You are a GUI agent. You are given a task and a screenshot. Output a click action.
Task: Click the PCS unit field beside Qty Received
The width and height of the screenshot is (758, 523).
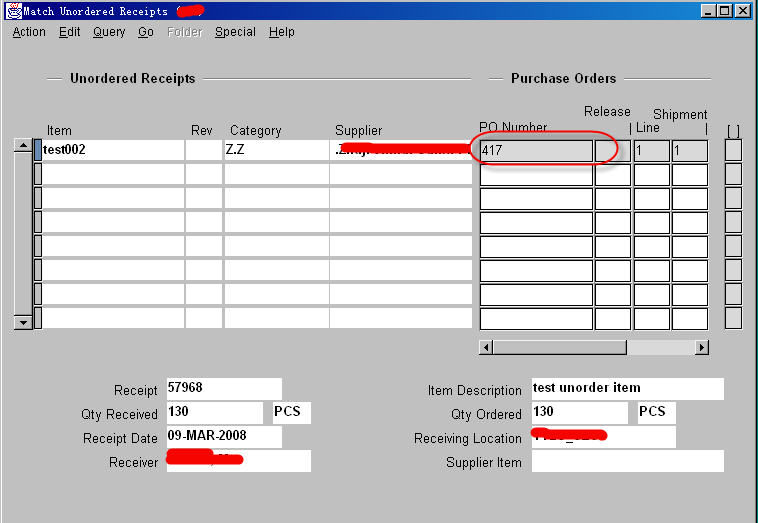[x=292, y=413]
